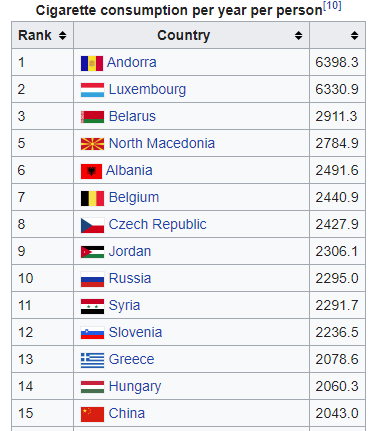
Task: Follow the Hungary link
Action: [x=135, y=387]
